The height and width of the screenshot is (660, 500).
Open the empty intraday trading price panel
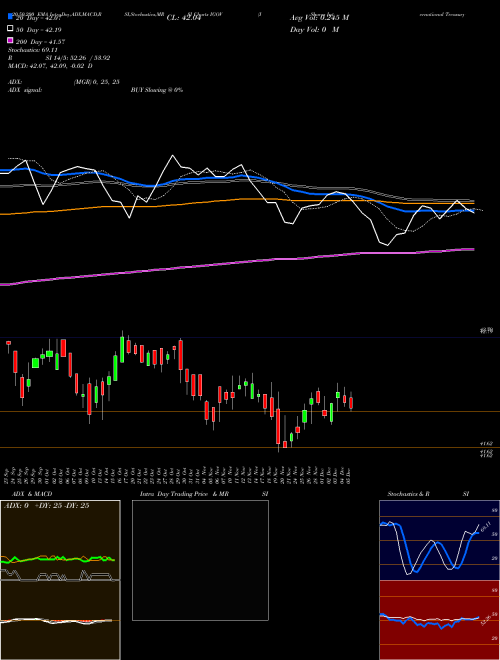click(x=200, y=560)
